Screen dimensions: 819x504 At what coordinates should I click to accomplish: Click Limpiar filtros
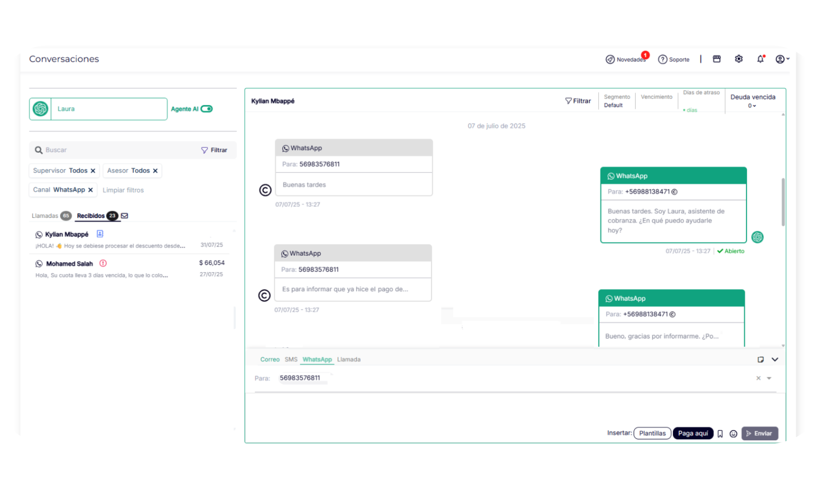point(123,190)
